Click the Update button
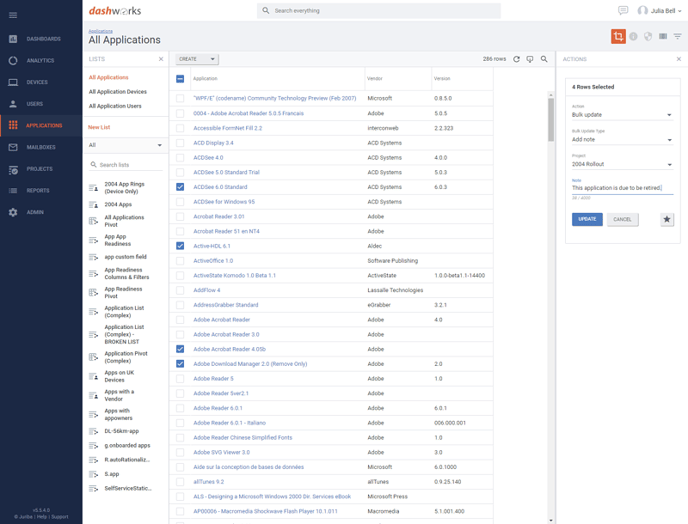Image resolution: width=688 pixels, height=524 pixels. tap(587, 219)
